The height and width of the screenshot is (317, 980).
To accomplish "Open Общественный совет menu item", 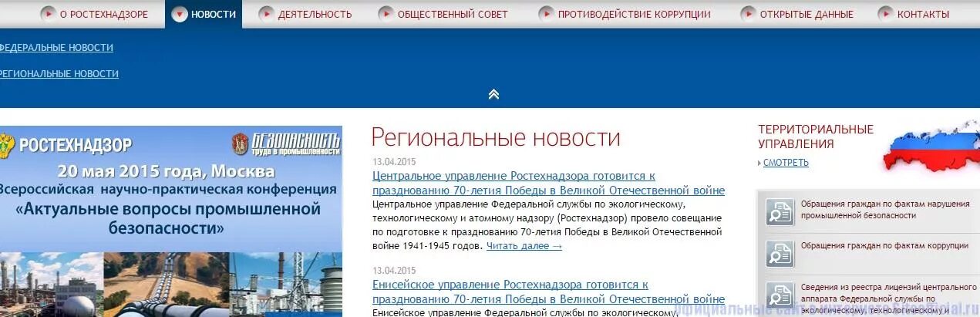I will pyautogui.click(x=453, y=14).
